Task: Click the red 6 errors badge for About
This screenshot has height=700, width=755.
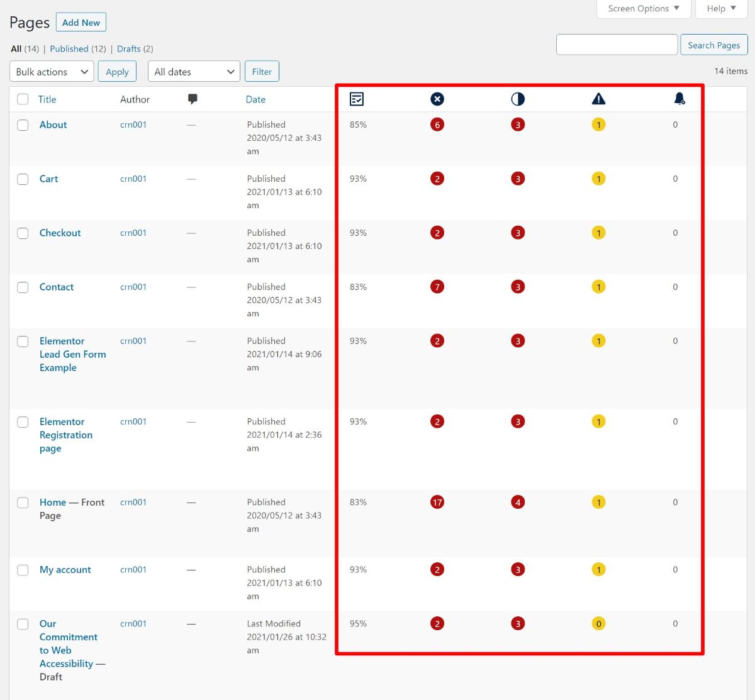Action: click(437, 125)
